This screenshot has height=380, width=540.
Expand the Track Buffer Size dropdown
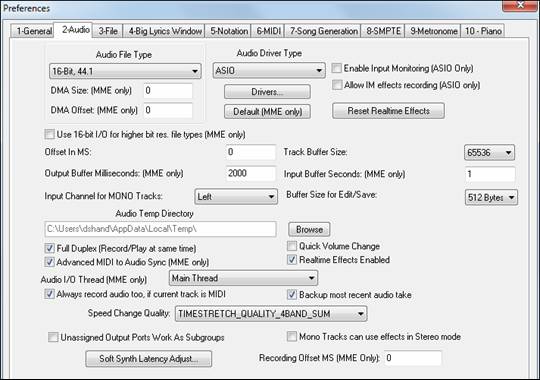(489, 152)
